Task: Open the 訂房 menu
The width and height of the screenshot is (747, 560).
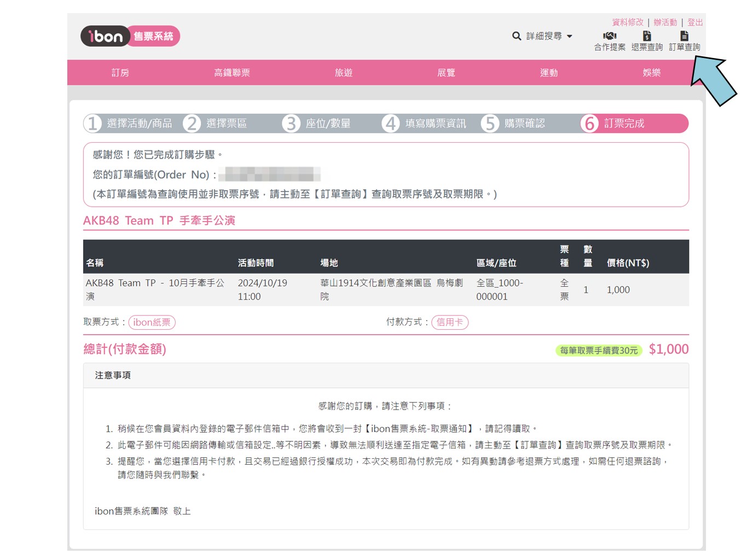Action: tap(120, 73)
